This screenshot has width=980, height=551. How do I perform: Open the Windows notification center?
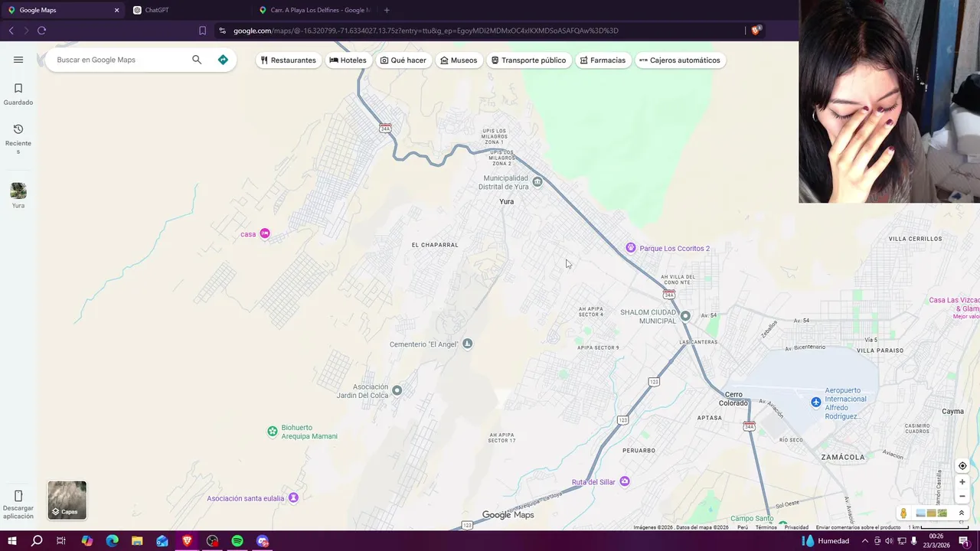[x=964, y=541]
